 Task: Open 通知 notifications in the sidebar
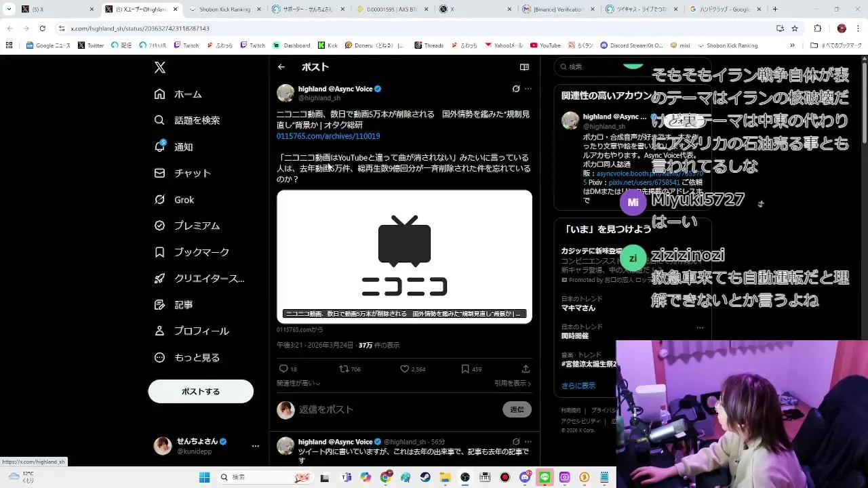point(174,146)
